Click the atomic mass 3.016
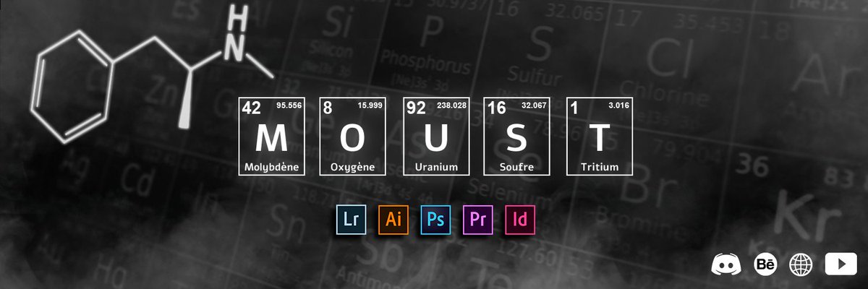 (618, 105)
